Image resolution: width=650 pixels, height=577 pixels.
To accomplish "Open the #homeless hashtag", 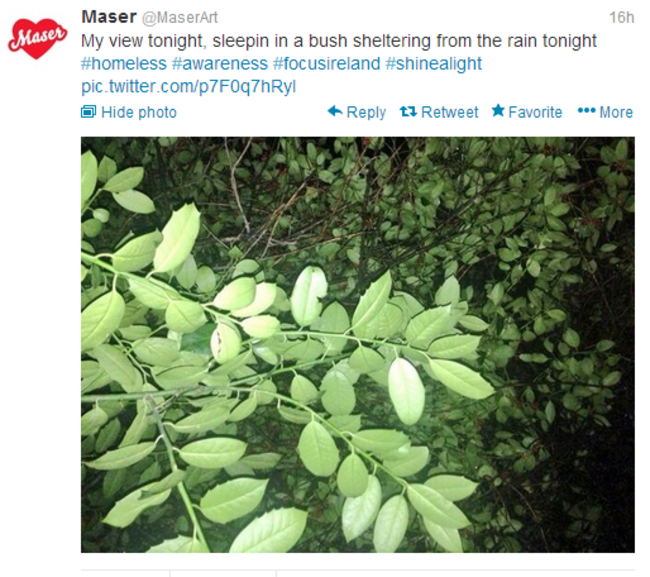I will [124, 64].
